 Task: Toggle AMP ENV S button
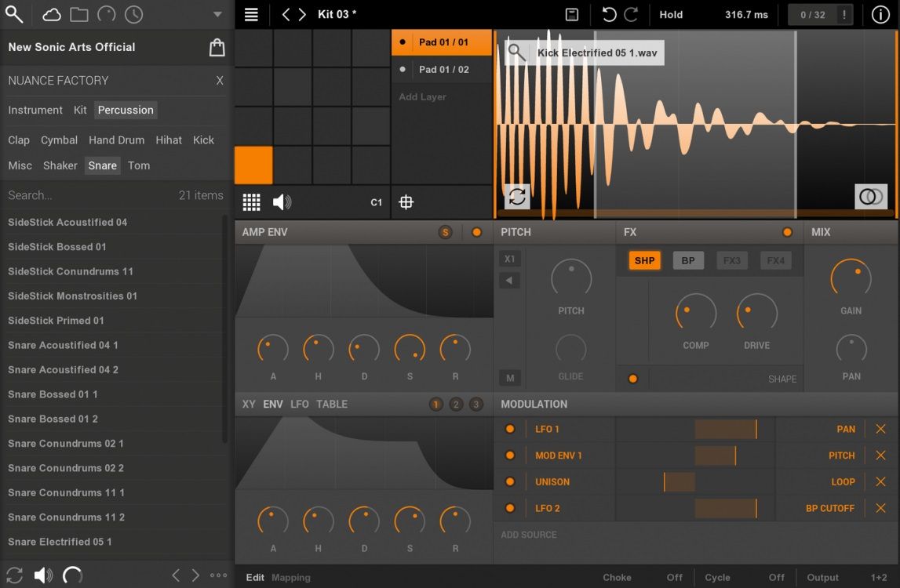[x=445, y=232]
